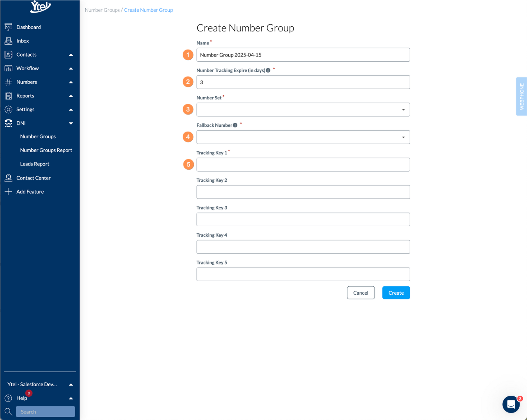This screenshot has width=527, height=420.
Task: Expand the Contacts menu arrow
Action: tap(71, 55)
